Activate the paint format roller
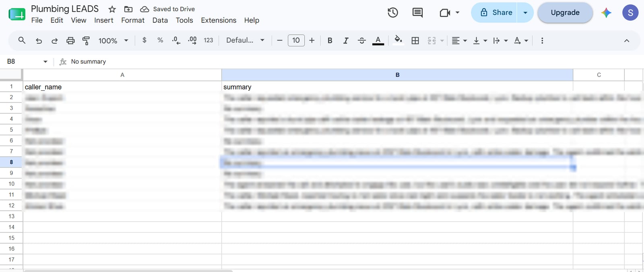This screenshot has height=272, width=644. 86,40
